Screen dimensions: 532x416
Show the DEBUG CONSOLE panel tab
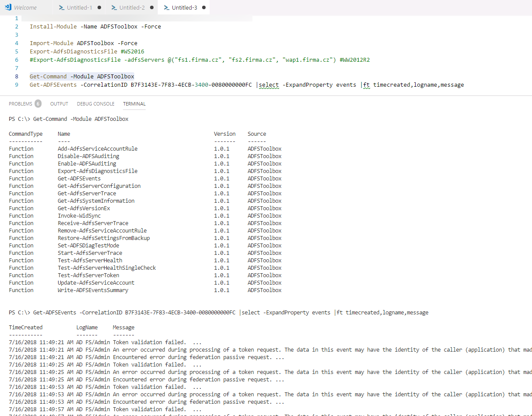point(96,104)
